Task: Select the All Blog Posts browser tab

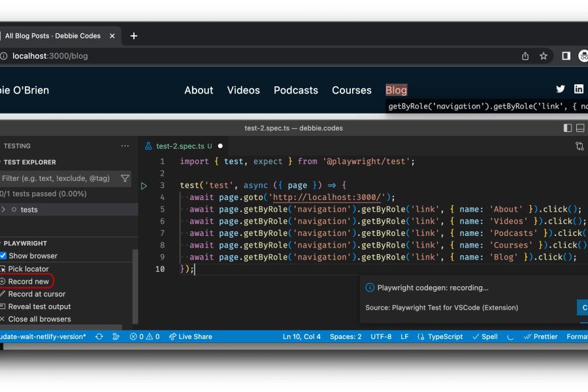Action: click(52, 36)
